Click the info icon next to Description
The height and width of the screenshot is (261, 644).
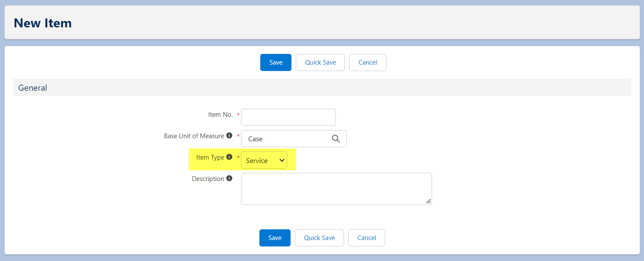[229, 178]
